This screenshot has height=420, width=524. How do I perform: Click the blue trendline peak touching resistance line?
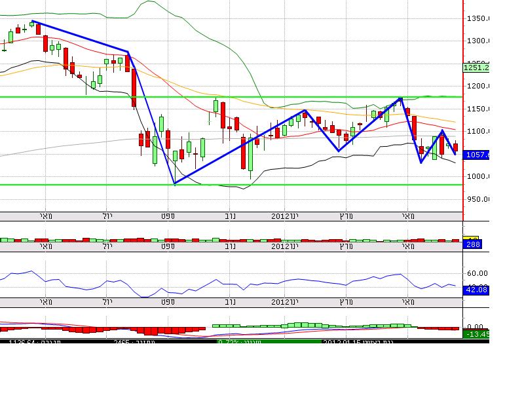click(400, 98)
